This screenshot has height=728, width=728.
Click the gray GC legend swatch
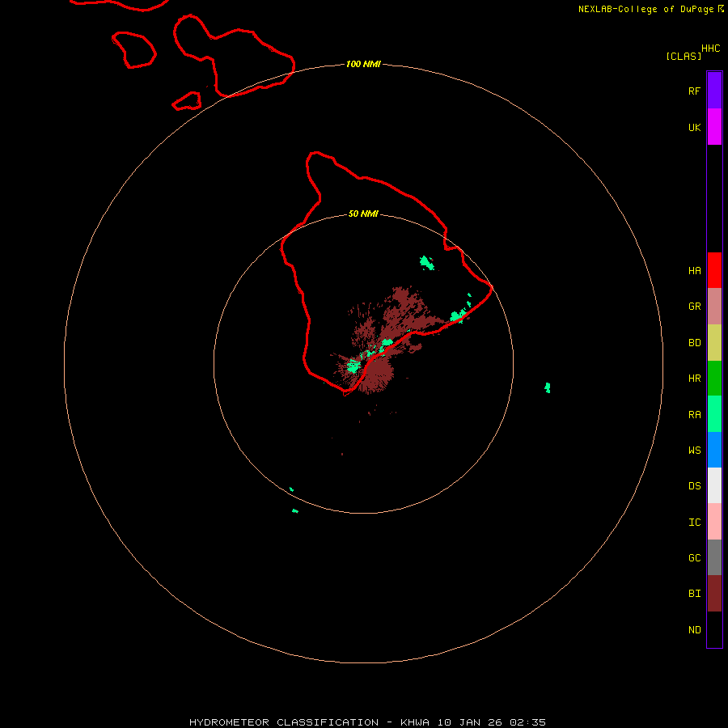pos(714,557)
